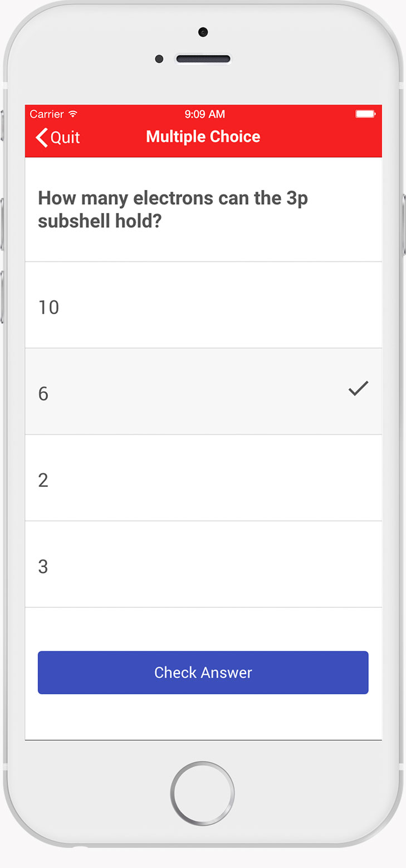Click the power button on phone's side
This screenshot has height=868, width=406.
(x=404, y=226)
